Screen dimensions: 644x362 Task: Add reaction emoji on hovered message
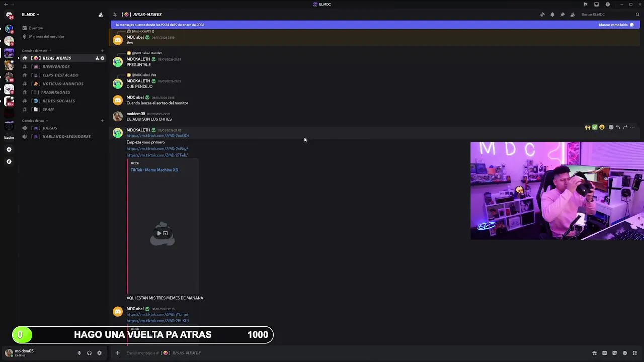611,127
